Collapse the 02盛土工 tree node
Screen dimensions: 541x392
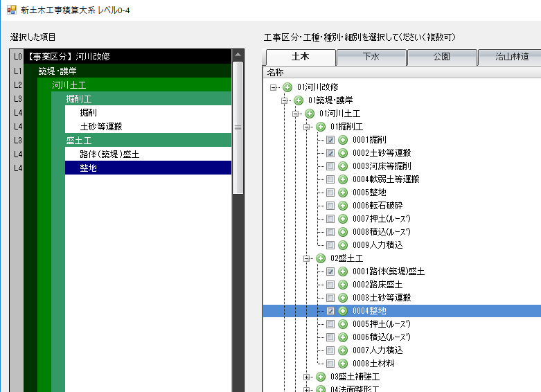coord(307,258)
